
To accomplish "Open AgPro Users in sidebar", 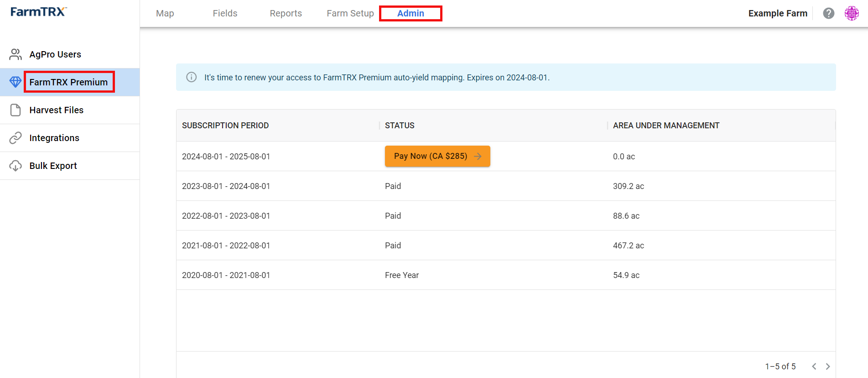I will [70, 54].
